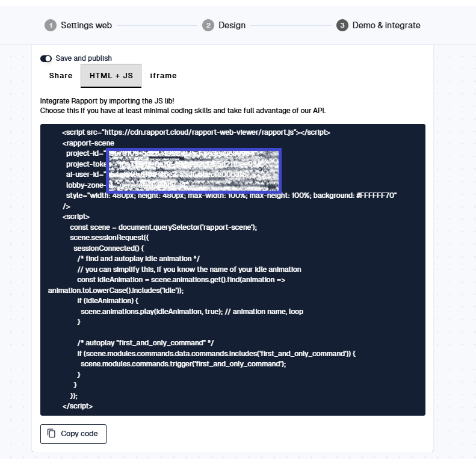The height and width of the screenshot is (459, 476).
Task: Switch to the Share tab
Action: tap(61, 76)
